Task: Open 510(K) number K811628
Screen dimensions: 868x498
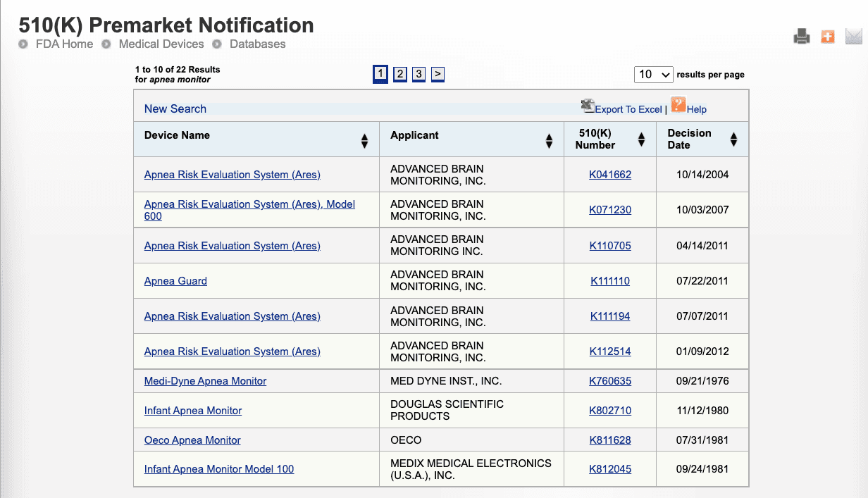Action: pyautogui.click(x=610, y=440)
